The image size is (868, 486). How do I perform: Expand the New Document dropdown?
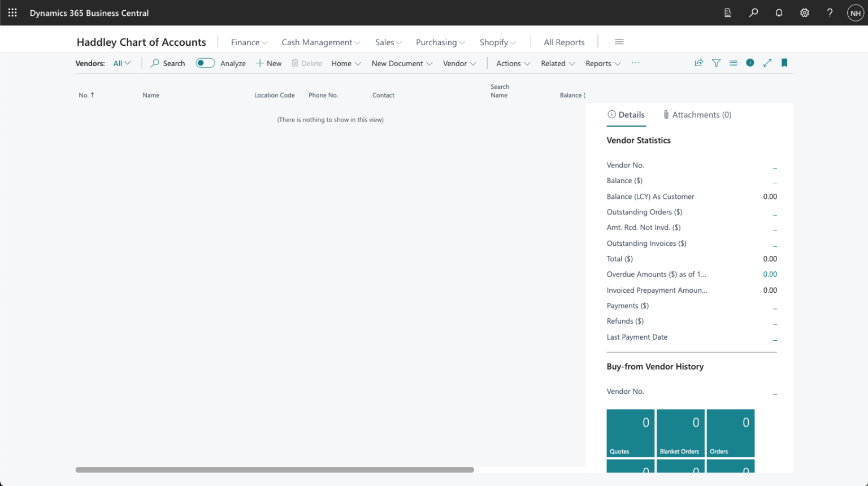coord(402,63)
